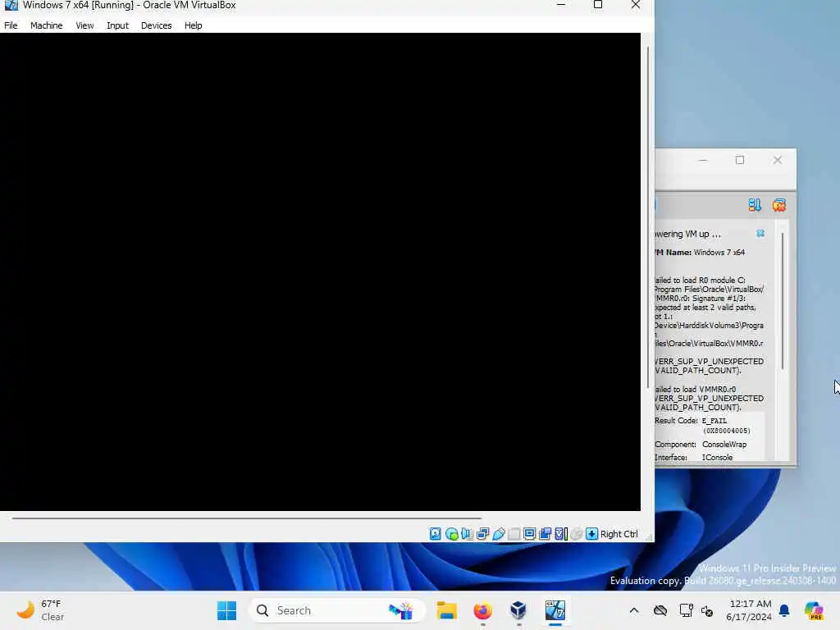
Task: Click the cloud sync tray icon
Action: point(660,610)
